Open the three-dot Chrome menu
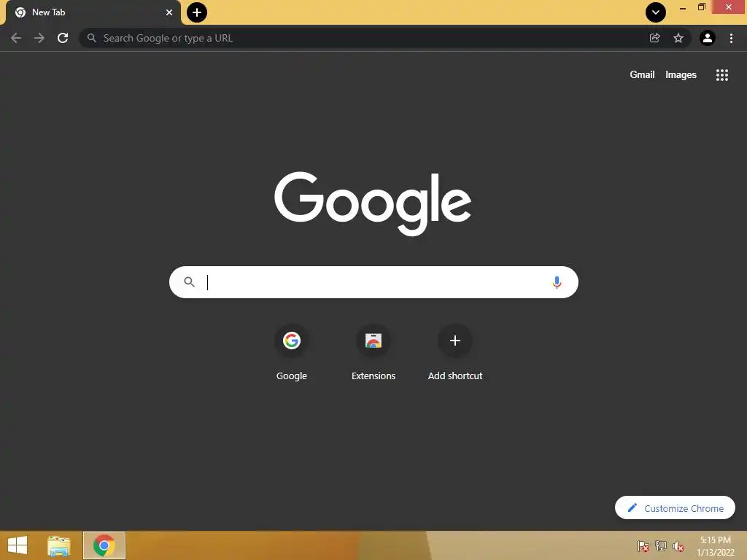747x560 pixels. point(731,38)
